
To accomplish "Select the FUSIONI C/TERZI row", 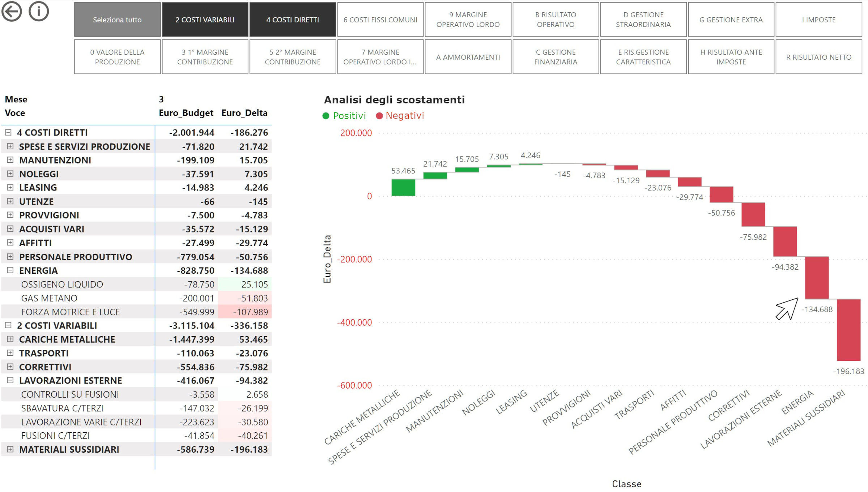I will (136, 436).
